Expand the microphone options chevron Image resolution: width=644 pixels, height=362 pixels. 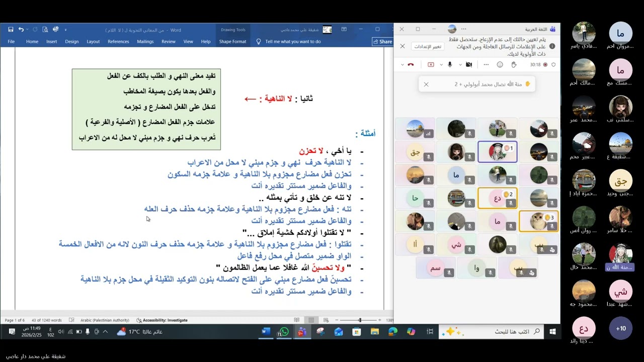coord(442,64)
